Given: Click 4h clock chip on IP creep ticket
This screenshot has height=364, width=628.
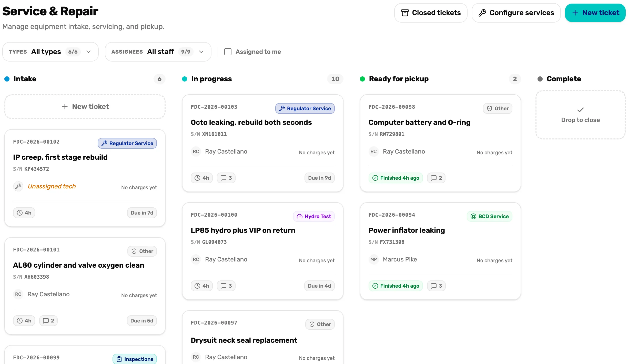Looking at the screenshot, I should point(24,213).
